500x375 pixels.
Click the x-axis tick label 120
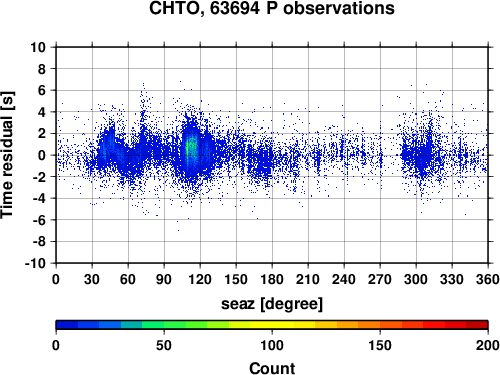click(x=200, y=279)
